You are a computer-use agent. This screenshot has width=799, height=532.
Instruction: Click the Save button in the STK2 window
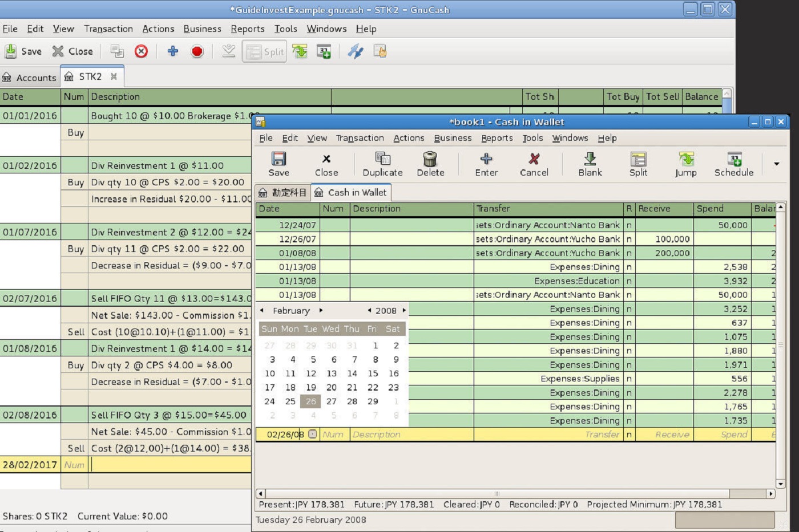click(x=23, y=51)
